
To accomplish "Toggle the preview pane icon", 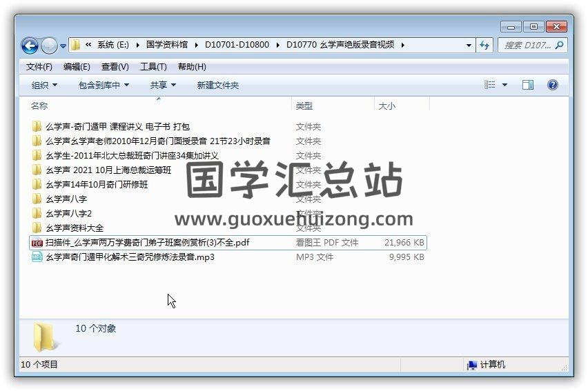I will click(x=528, y=85).
